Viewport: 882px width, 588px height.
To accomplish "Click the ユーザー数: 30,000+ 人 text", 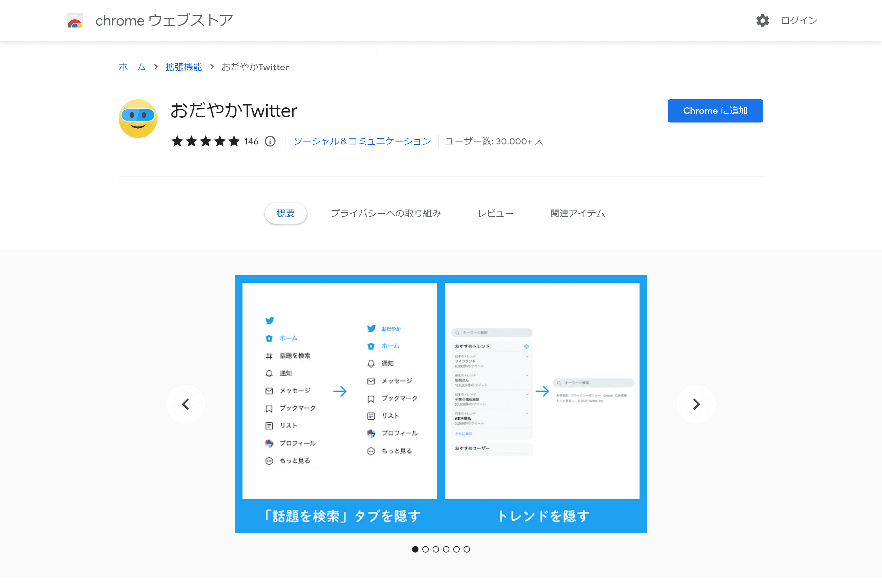I will (494, 142).
